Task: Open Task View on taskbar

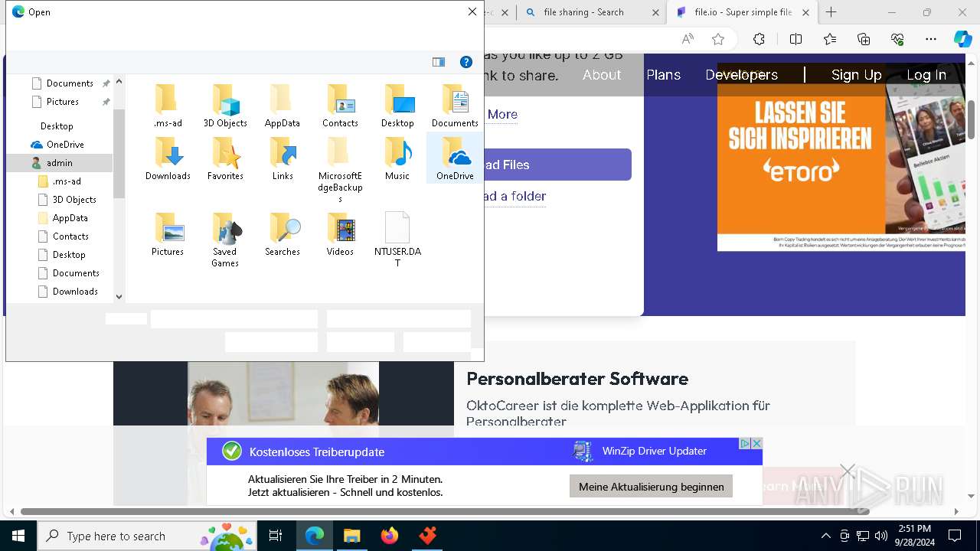Action: click(x=276, y=536)
